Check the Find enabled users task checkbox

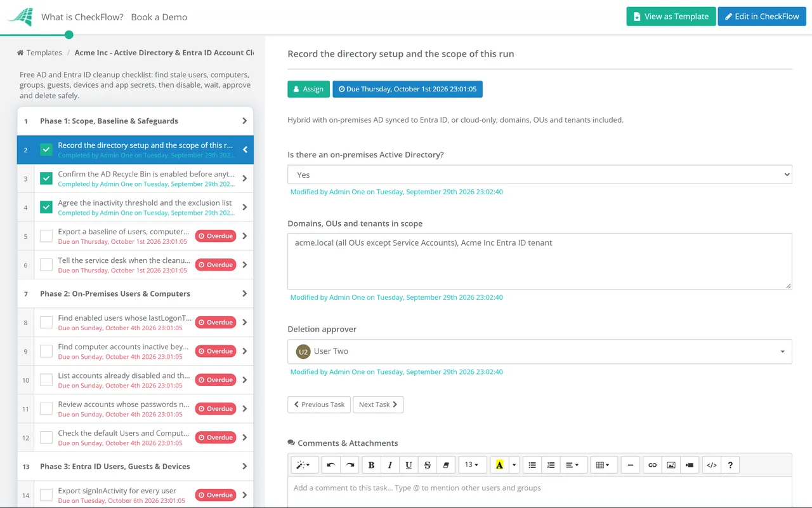click(x=46, y=323)
